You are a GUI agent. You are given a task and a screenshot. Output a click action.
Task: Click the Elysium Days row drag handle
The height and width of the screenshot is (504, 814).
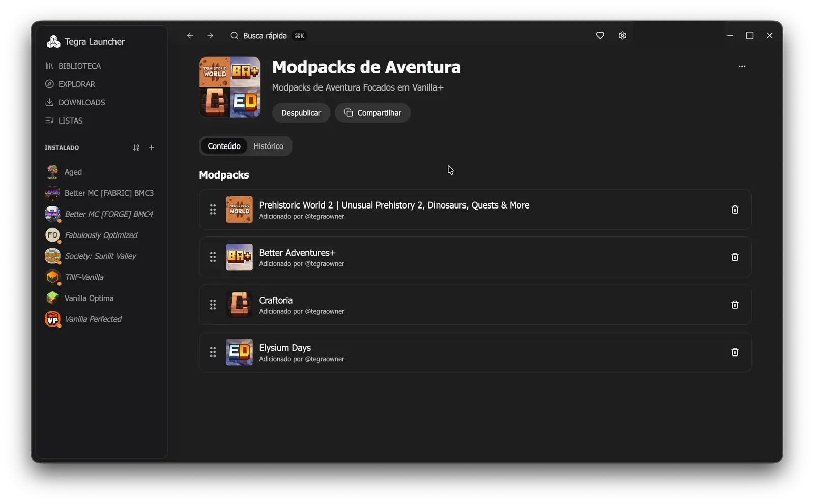[x=213, y=352]
